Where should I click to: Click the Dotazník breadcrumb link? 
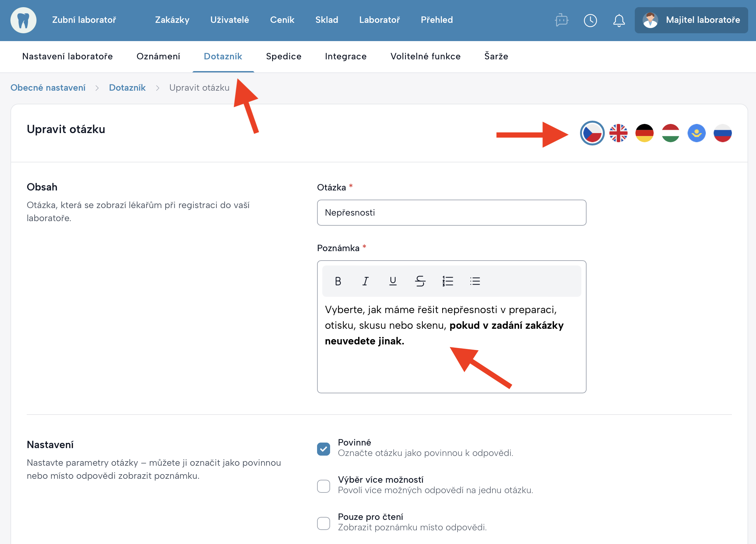click(x=127, y=88)
